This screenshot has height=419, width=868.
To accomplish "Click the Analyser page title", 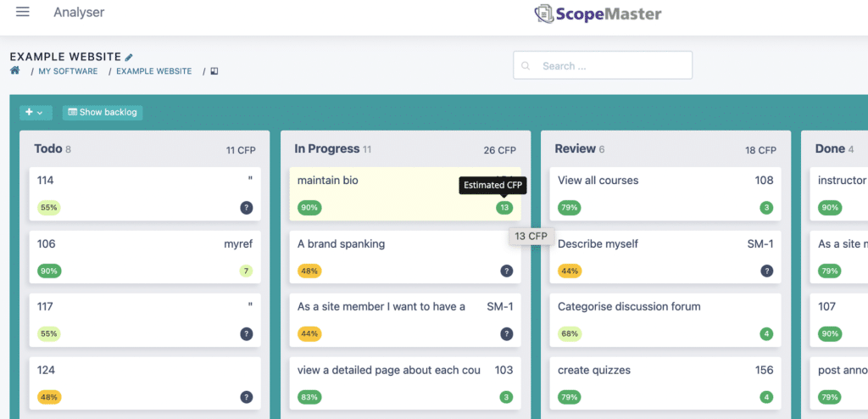I will (79, 12).
